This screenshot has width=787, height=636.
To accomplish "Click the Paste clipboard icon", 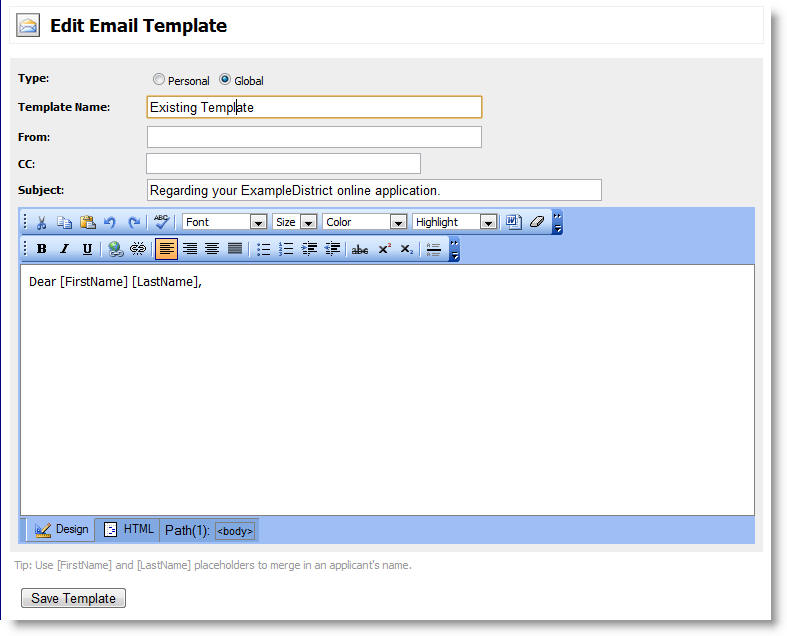I will pos(87,222).
